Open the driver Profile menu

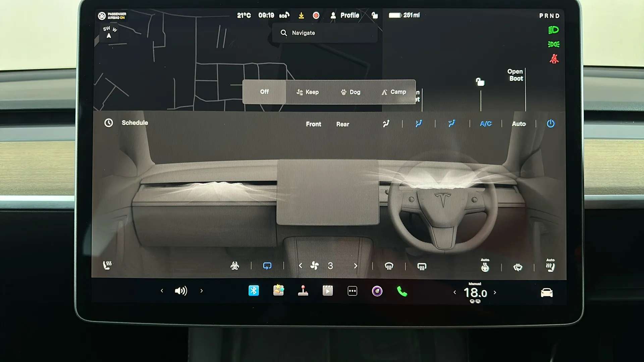345,15
